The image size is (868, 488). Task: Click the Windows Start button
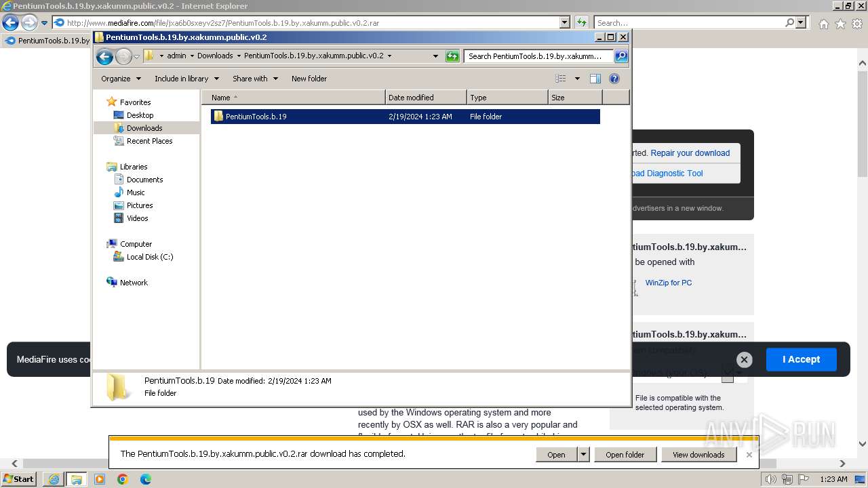[19, 479]
